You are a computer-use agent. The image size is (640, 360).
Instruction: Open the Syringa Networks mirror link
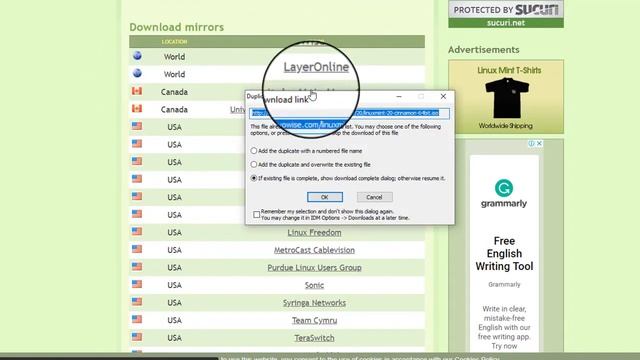pyautogui.click(x=314, y=302)
